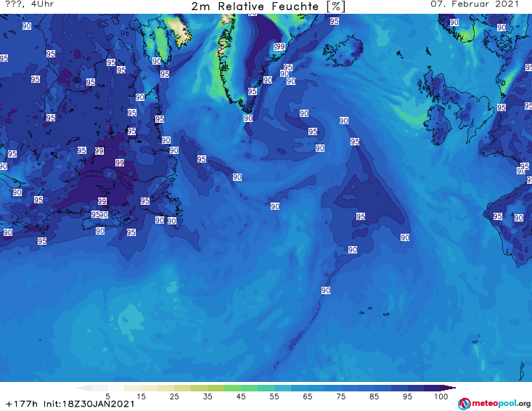Click the Iceland outline on the map

pos(343,51)
